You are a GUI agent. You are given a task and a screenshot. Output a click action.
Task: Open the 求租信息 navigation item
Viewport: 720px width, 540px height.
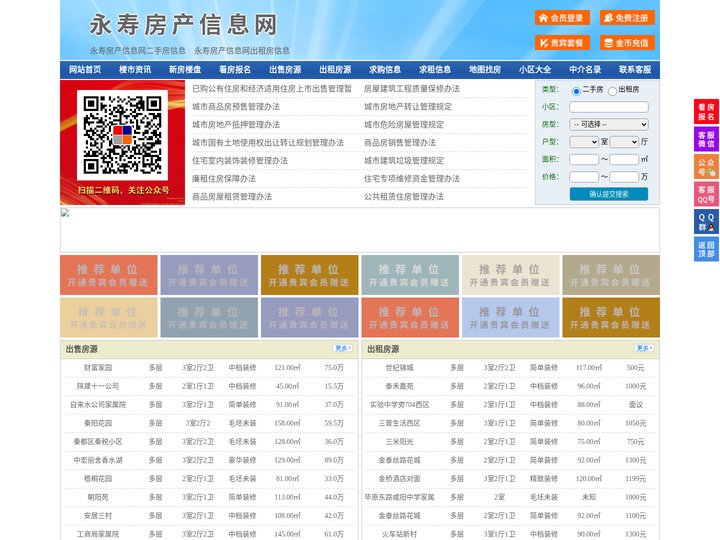[435, 70]
